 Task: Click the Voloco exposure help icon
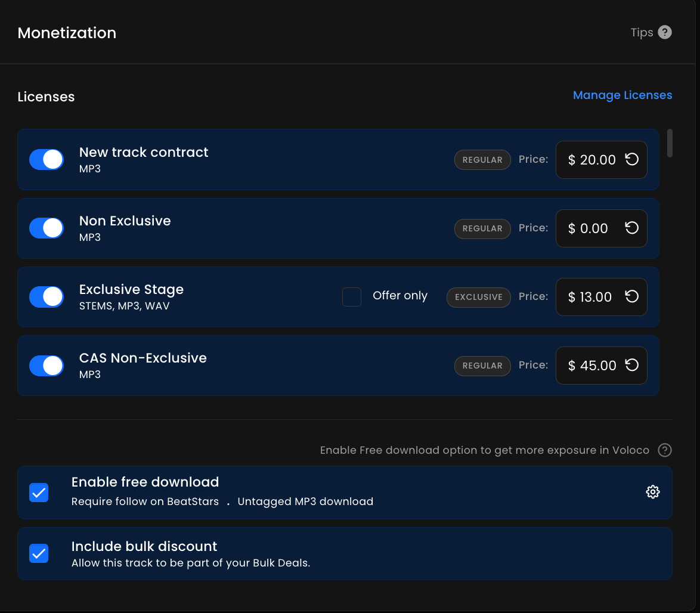pos(665,450)
